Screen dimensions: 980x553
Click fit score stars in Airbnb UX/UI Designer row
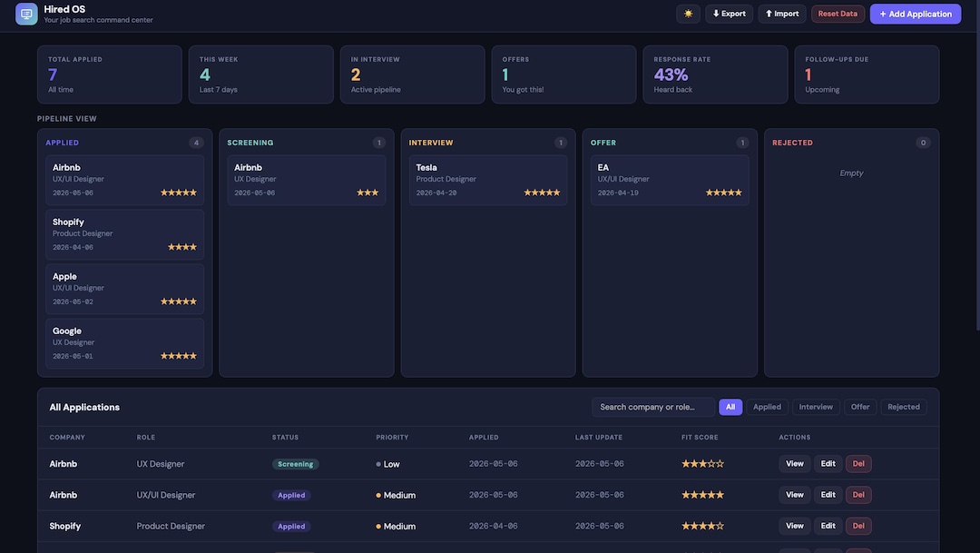coord(702,495)
